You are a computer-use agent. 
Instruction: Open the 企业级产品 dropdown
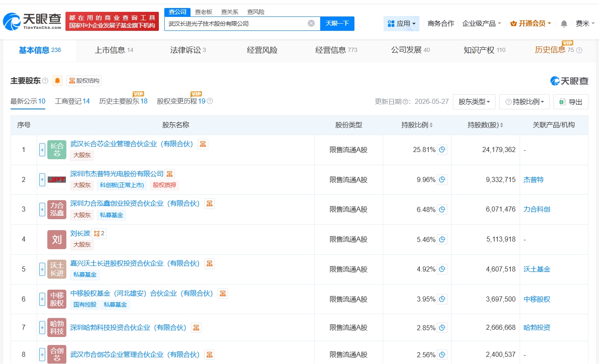(482, 24)
